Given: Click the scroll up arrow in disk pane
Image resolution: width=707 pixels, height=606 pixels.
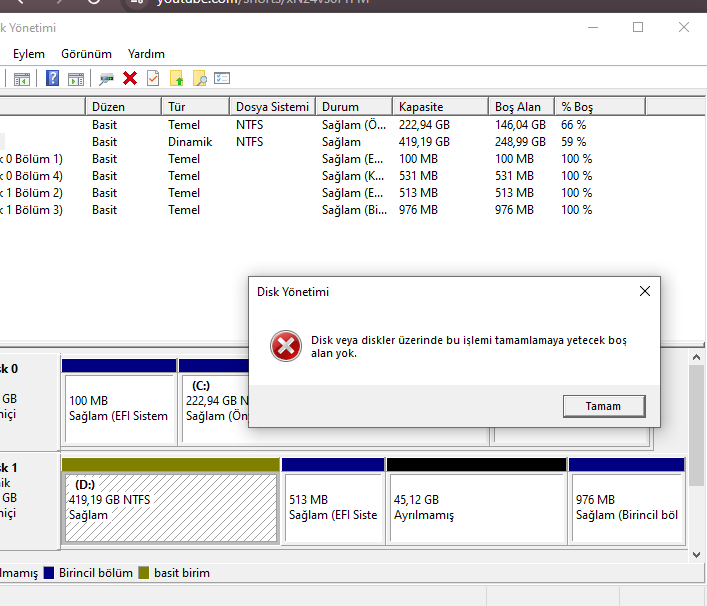Looking at the screenshot, I should click(x=696, y=358).
